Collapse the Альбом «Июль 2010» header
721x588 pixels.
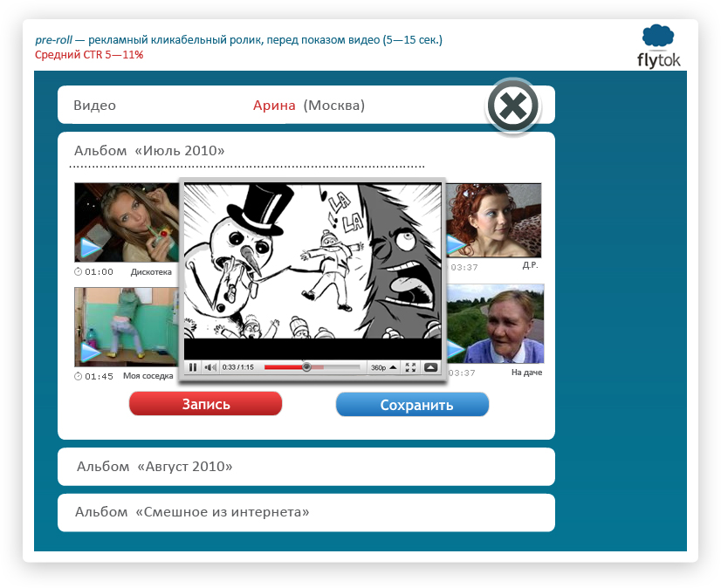coord(149,151)
